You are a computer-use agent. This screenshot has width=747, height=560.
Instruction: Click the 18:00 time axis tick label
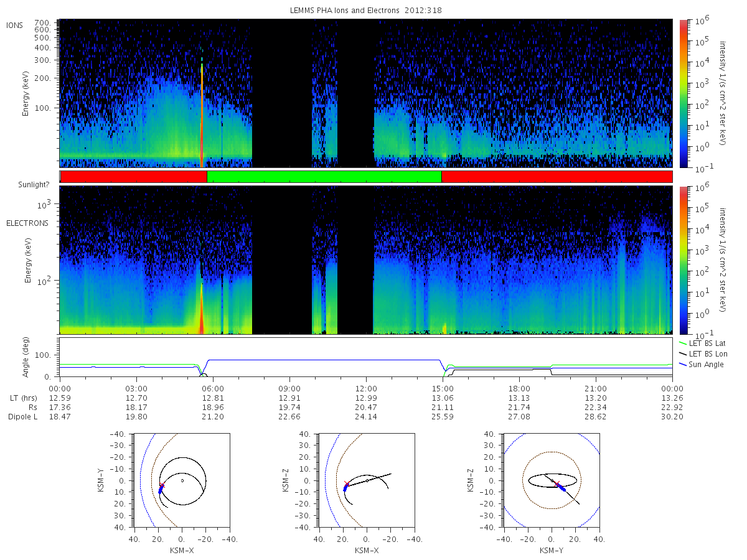[519, 387]
